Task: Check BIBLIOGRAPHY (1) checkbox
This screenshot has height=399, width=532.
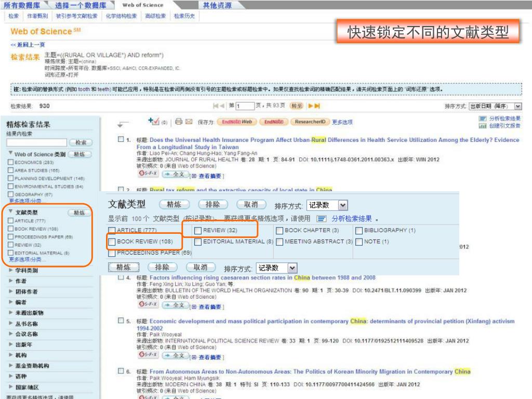Action: point(359,231)
